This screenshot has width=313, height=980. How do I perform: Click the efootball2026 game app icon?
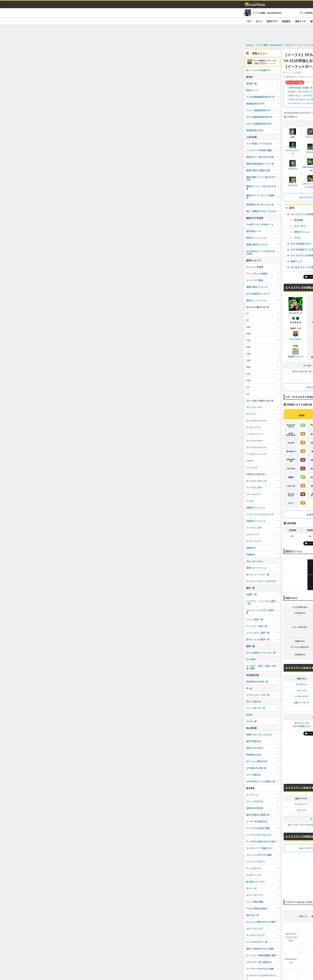248,13
